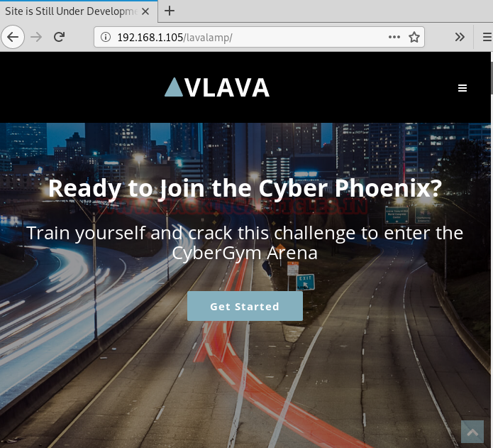Open a new tab with plus button
Image resolution: width=493 pixels, height=448 pixels.
170,11
